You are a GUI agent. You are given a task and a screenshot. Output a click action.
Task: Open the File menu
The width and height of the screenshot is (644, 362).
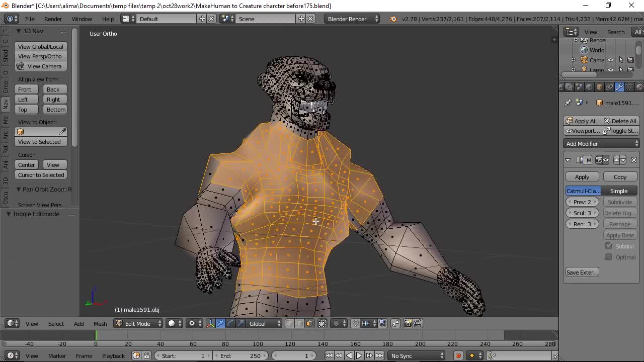point(30,19)
